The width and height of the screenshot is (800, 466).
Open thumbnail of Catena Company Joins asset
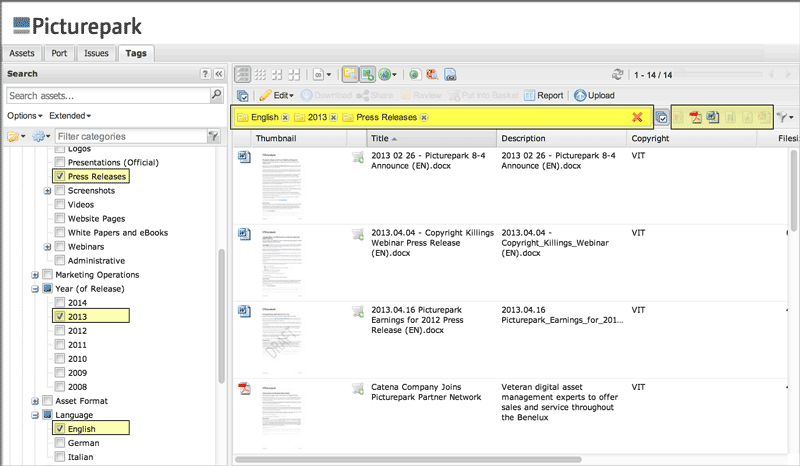(283, 418)
